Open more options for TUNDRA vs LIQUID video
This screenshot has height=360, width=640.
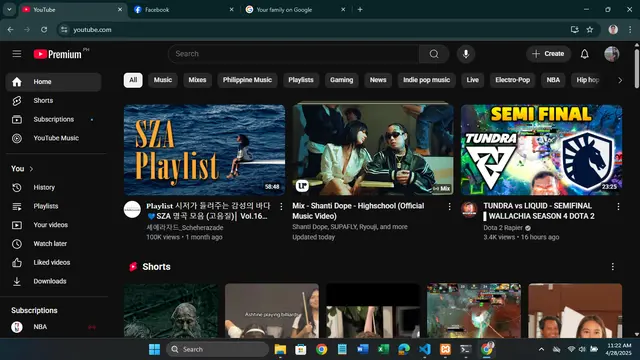(x=618, y=207)
